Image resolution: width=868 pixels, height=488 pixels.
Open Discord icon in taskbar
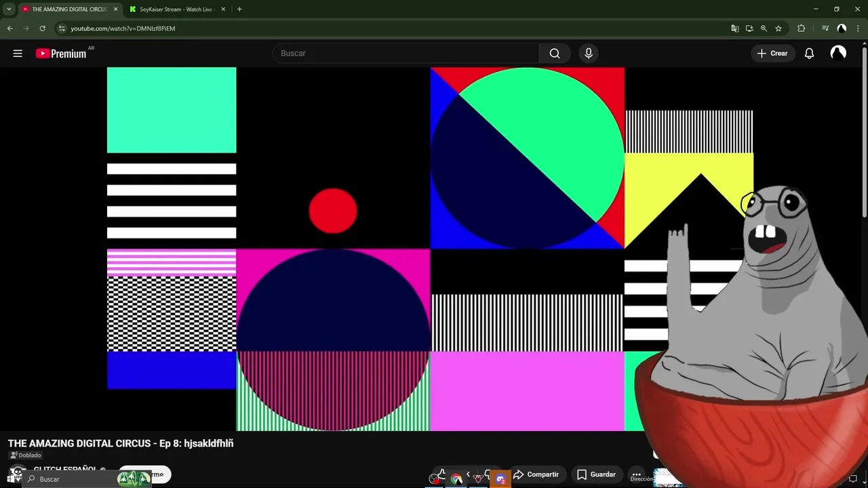500,479
